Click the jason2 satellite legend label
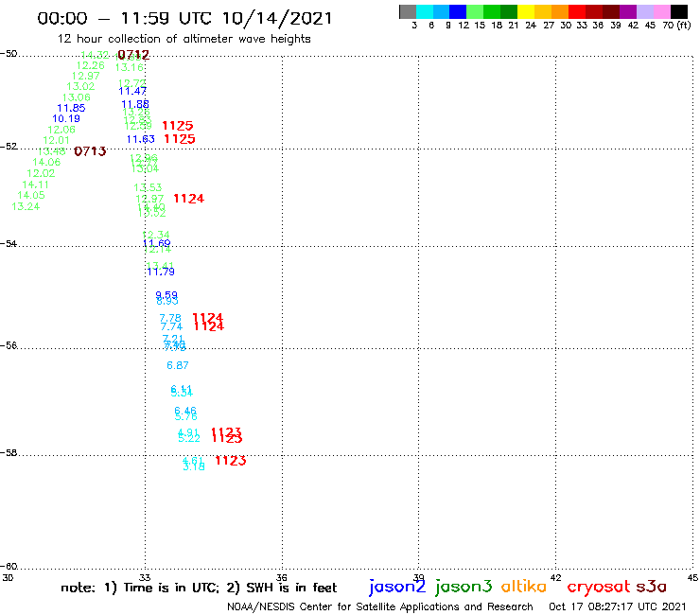Screen dimensions: 700x615 (x=397, y=587)
